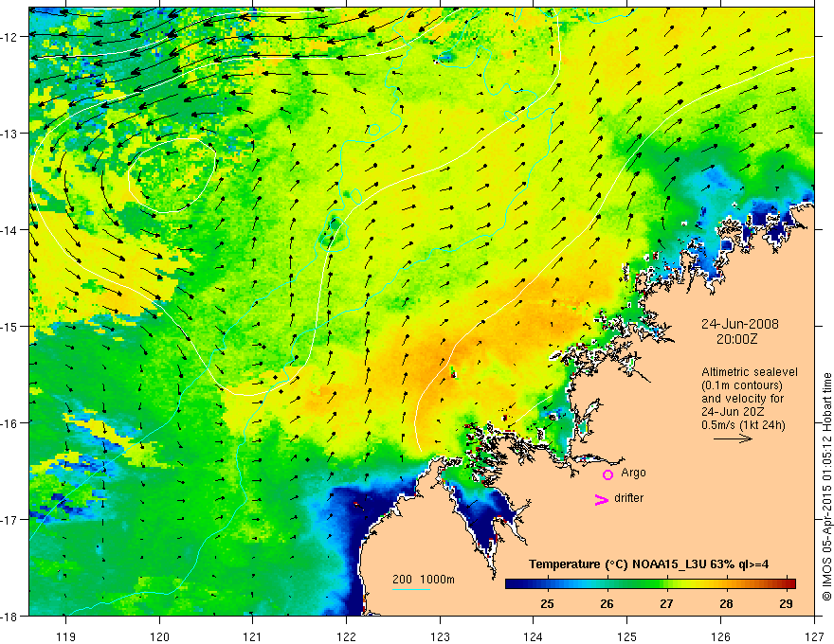Click latitude axis label -17

pos(10,520)
